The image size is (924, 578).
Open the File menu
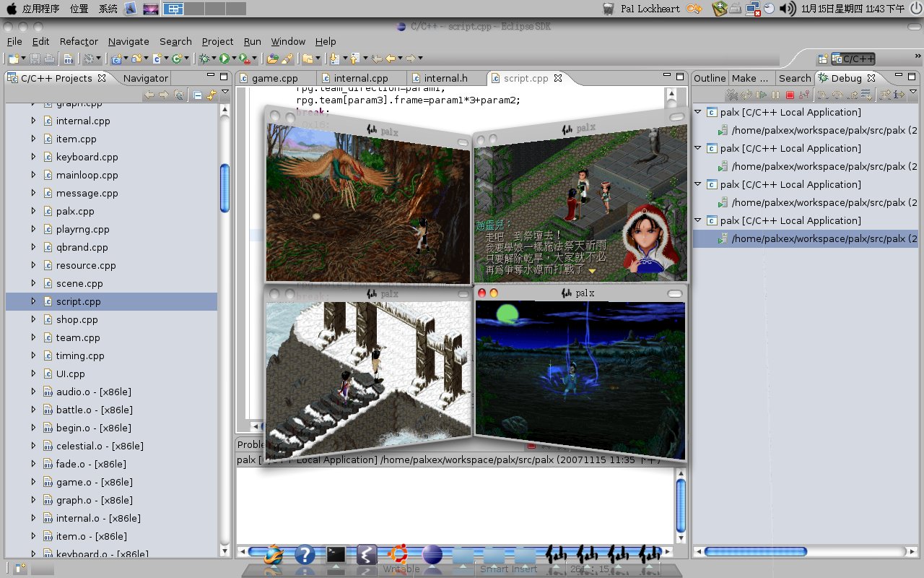[x=14, y=41]
